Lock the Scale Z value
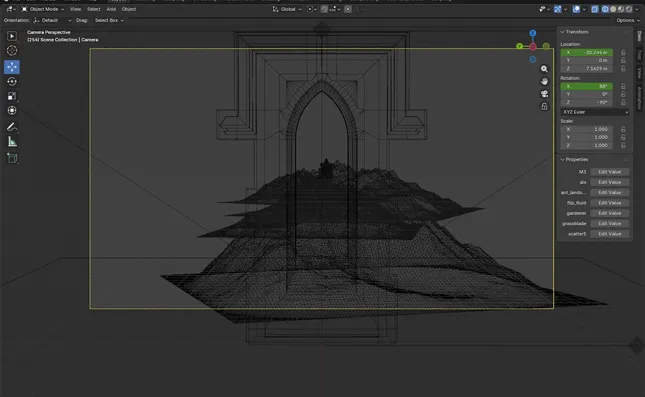 point(623,145)
